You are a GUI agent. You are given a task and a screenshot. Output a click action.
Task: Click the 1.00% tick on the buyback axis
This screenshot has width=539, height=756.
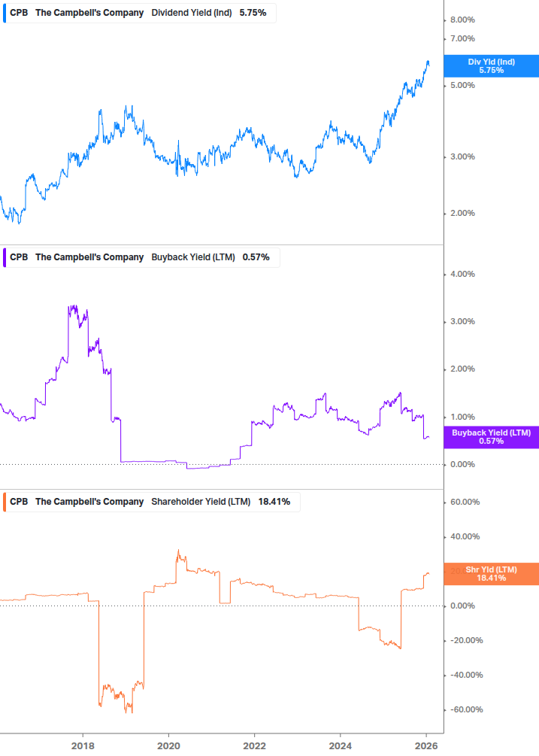pos(462,417)
